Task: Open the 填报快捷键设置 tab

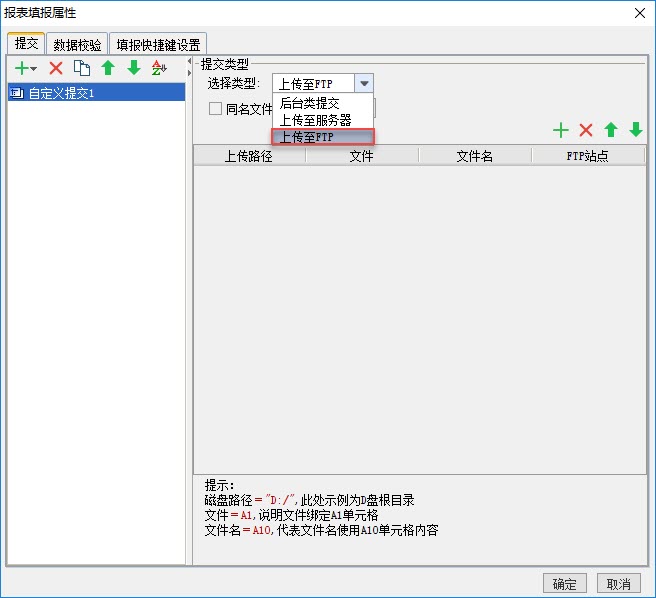Action: (158, 44)
